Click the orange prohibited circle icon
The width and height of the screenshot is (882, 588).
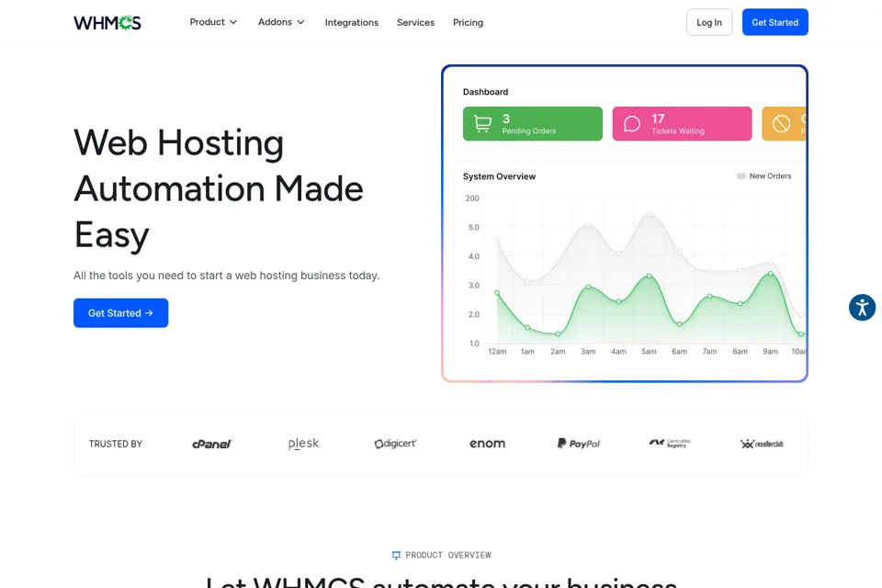781,124
